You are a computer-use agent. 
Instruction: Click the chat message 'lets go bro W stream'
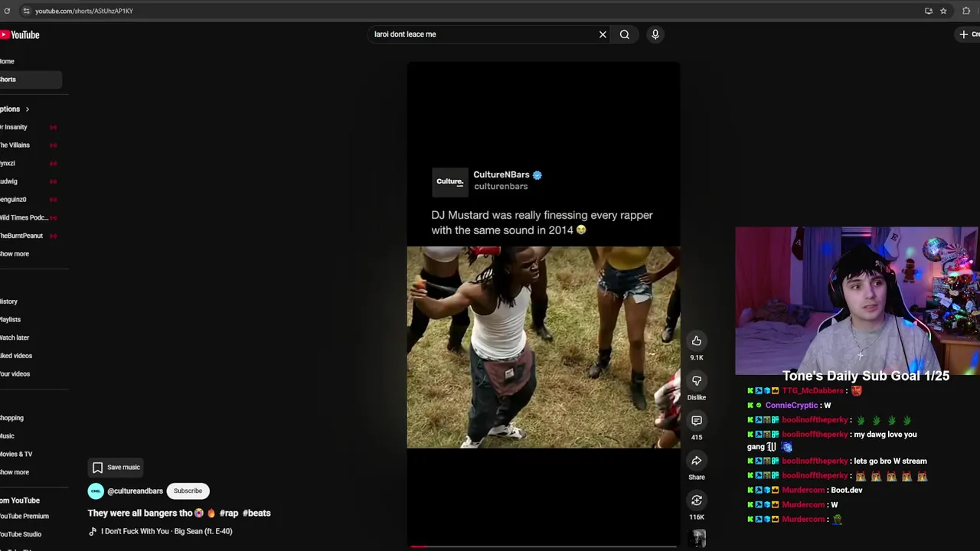[x=890, y=461]
